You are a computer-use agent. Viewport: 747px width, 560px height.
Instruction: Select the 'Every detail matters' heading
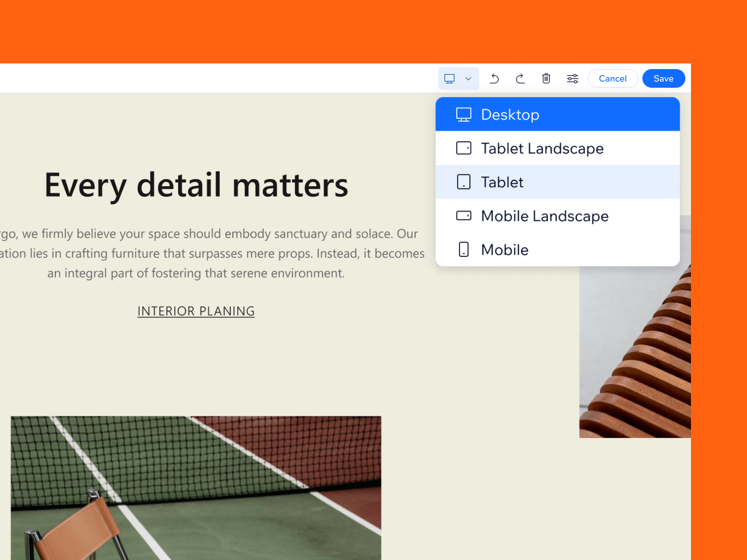pyautogui.click(x=196, y=185)
